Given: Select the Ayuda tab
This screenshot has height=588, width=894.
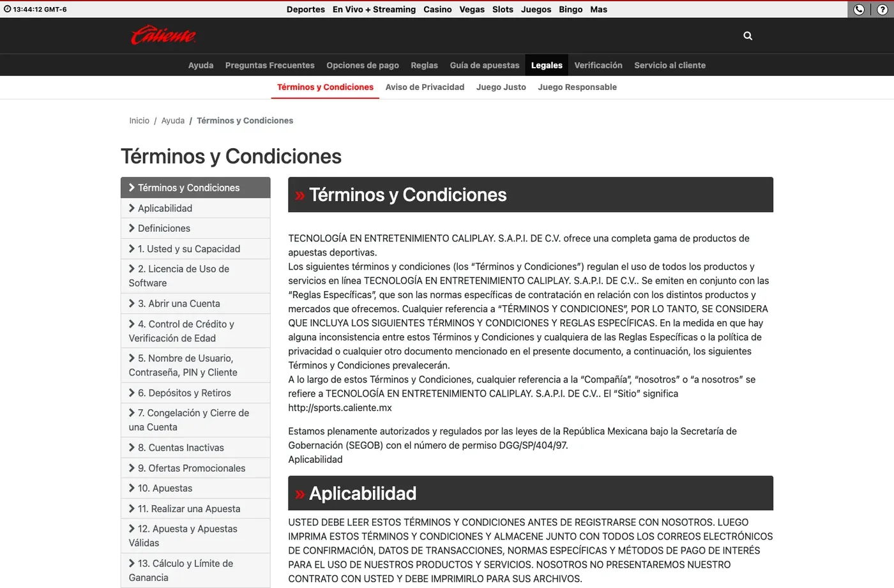Looking at the screenshot, I should coord(201,65).
